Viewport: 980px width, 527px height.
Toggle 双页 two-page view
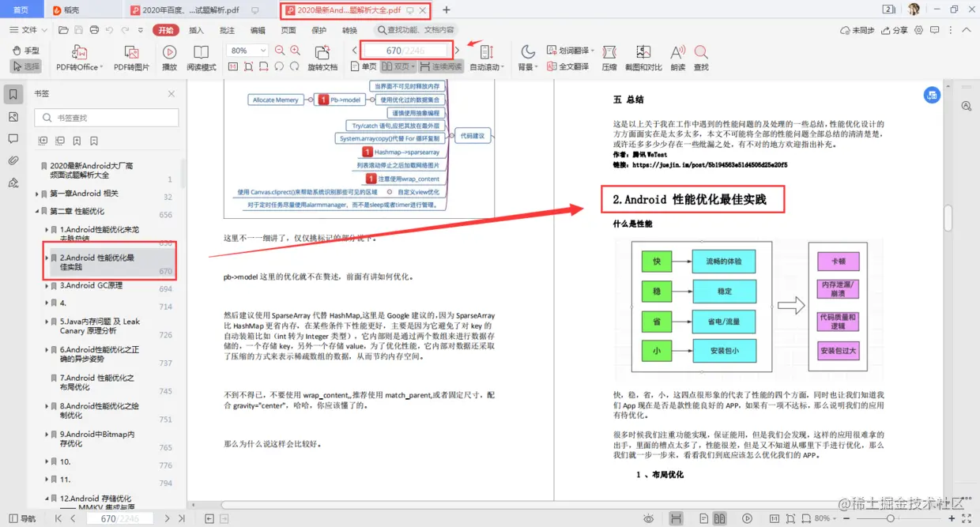point(398,66)
